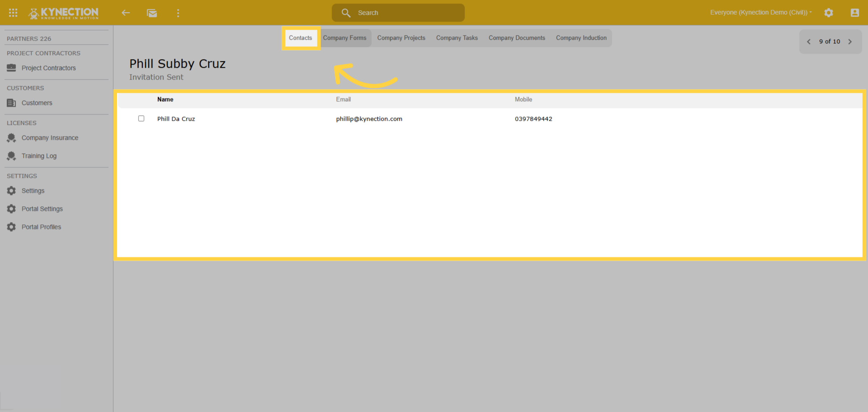Open Customers in the sidebar
This screenshot has height=412, width=868.
37,103
